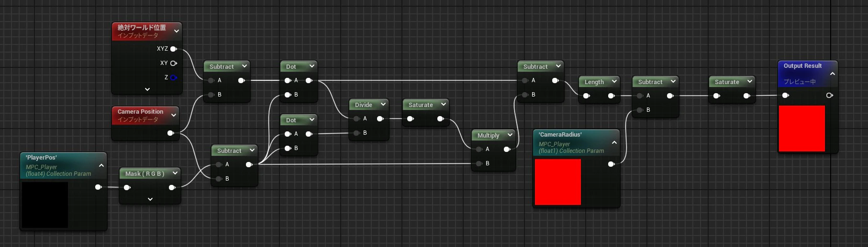868x247 pixels.
Task: Click B pin of Subtract fed by Multiply
Action: coord(525,95)
